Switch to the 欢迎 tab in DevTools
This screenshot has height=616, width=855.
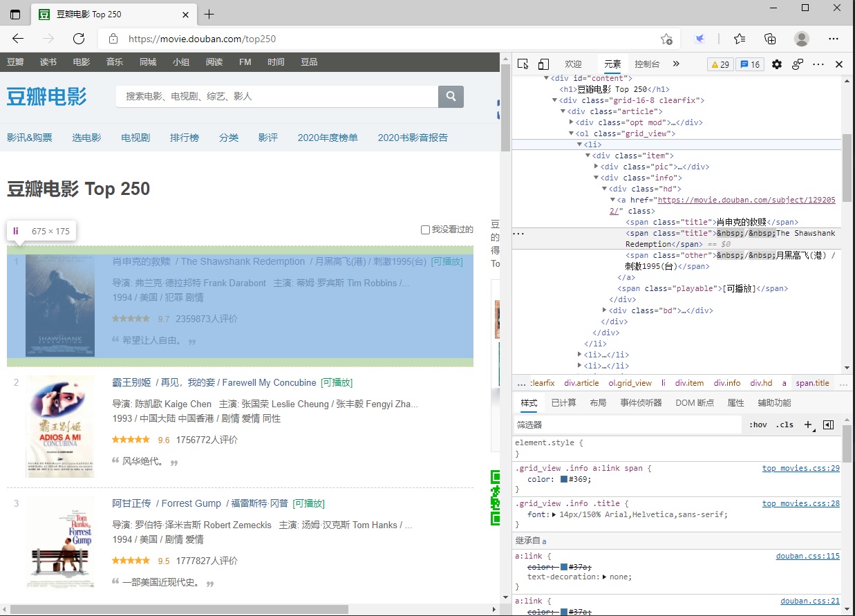point(574,64)
